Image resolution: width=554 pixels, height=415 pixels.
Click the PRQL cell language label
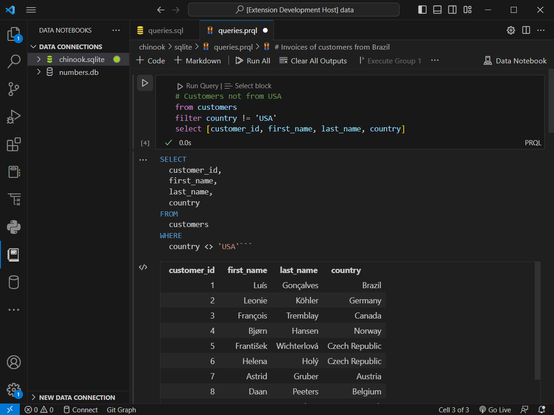tap(532, 143)
